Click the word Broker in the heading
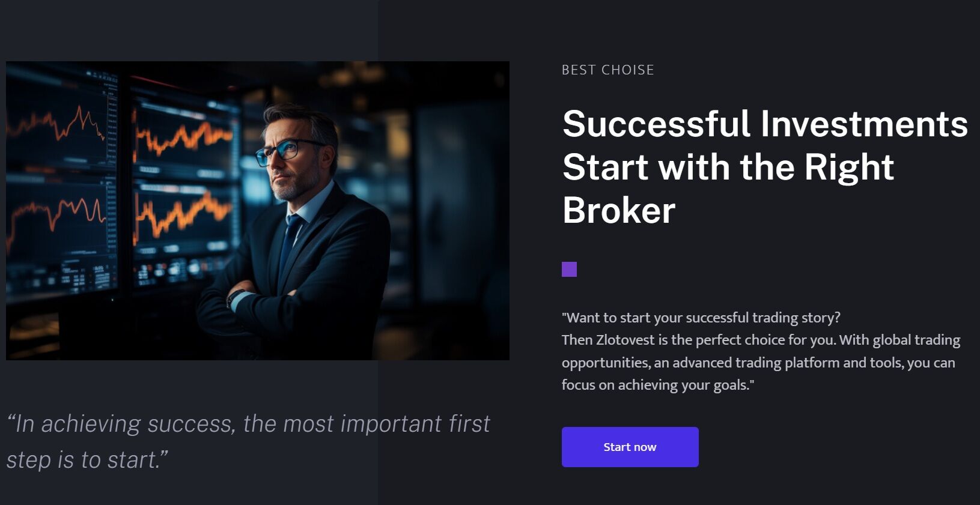980x505 pixels. (619, 210)
